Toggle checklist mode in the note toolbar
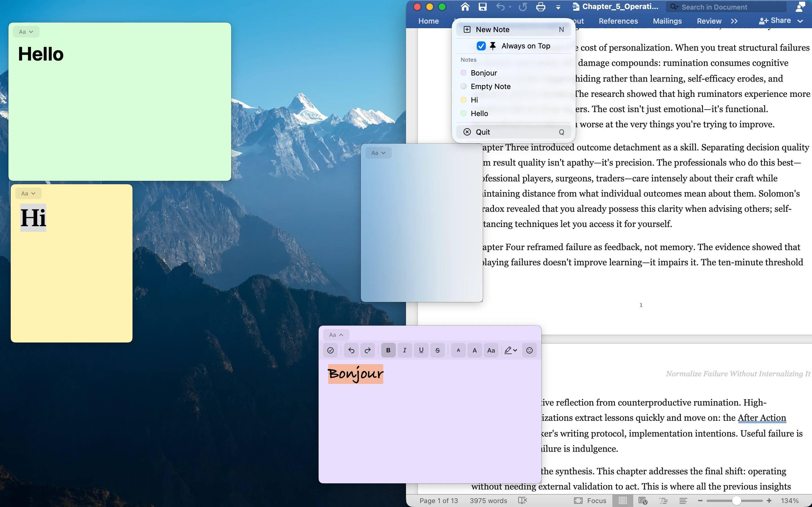Screen dimensions: 812x507 pyautogui.click(x=330, y=350)
